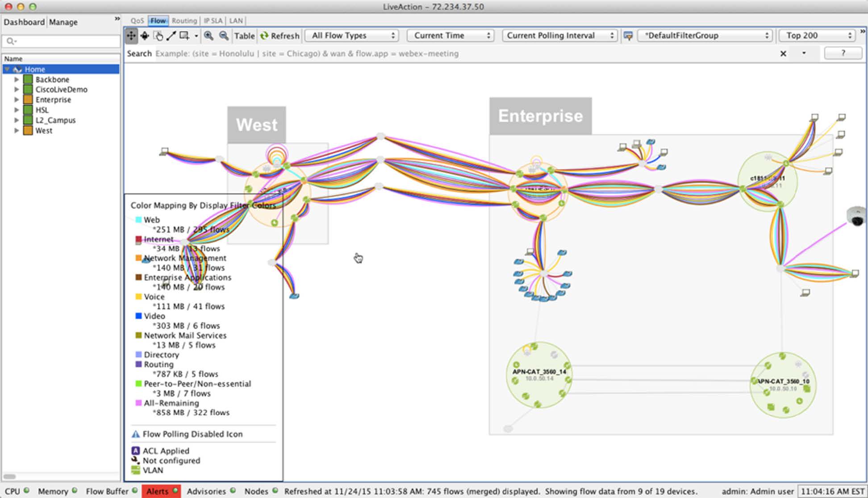This screenshot has width=868, height=498.
Task: Select the draw line tool
Action: click(171, 36)
